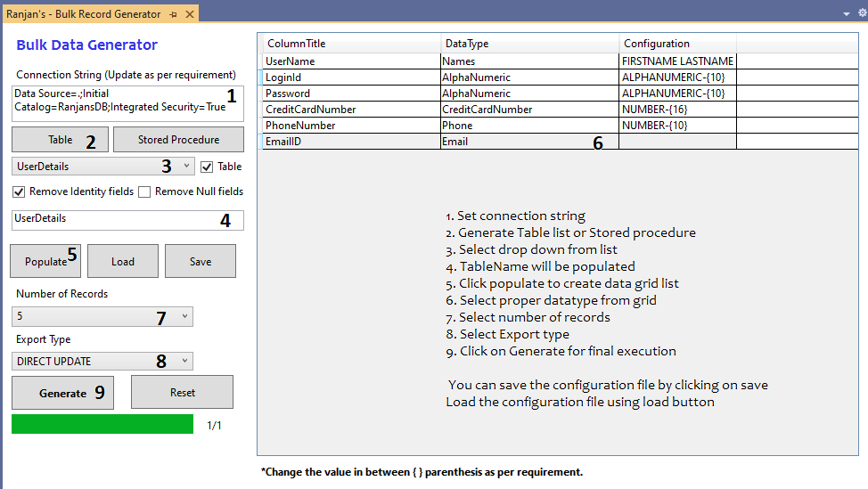Image resolution: width=868 pixels, height=489 pixels.
Task: Expand the UserDetails table dropdown
Action: point(185,166)
